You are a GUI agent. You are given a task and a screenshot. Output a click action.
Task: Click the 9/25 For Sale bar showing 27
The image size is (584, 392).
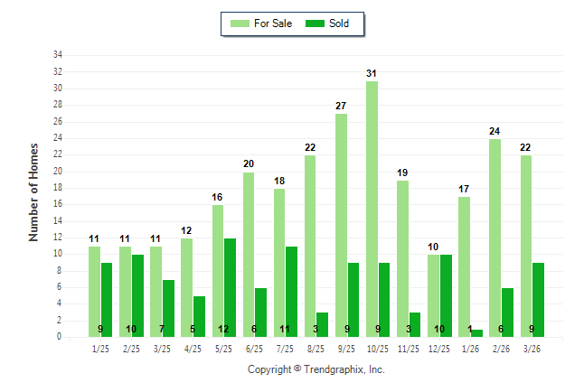coord(341,226)
